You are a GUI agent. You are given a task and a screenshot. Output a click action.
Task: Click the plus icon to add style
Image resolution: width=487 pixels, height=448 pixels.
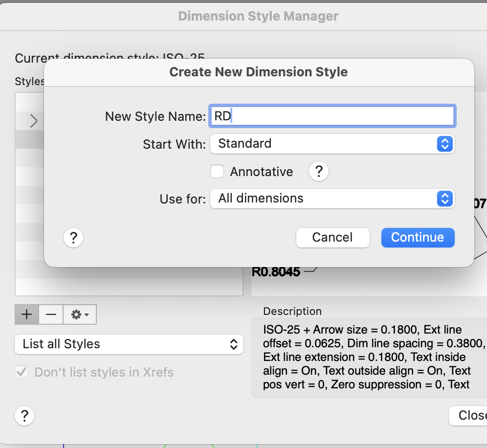click(x=27, y=314)
